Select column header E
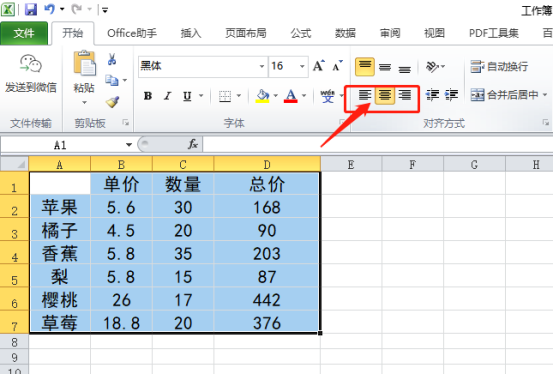 (351, 164)
